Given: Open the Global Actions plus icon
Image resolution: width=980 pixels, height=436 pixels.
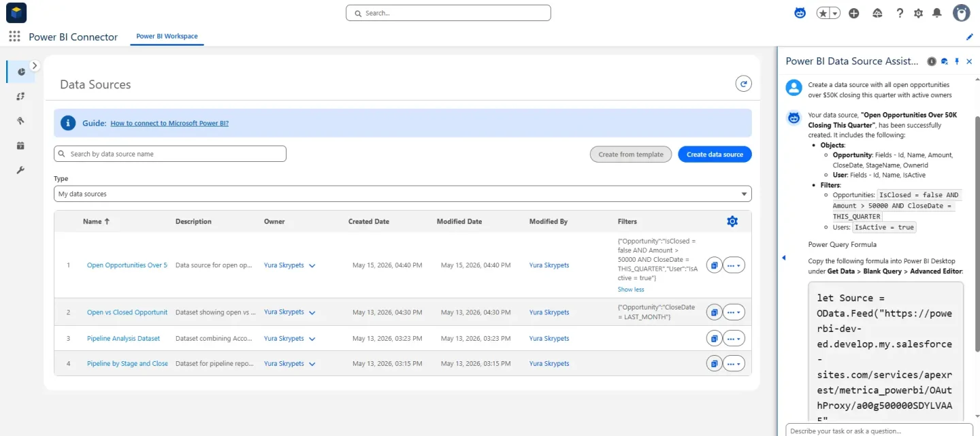Looking at the screenshot, I should click(854, 13).
